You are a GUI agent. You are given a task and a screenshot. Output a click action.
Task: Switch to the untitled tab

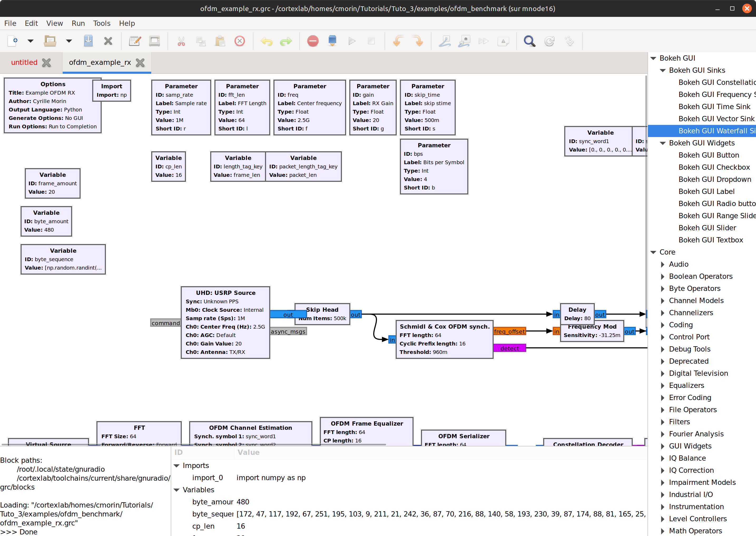(24, 62)
